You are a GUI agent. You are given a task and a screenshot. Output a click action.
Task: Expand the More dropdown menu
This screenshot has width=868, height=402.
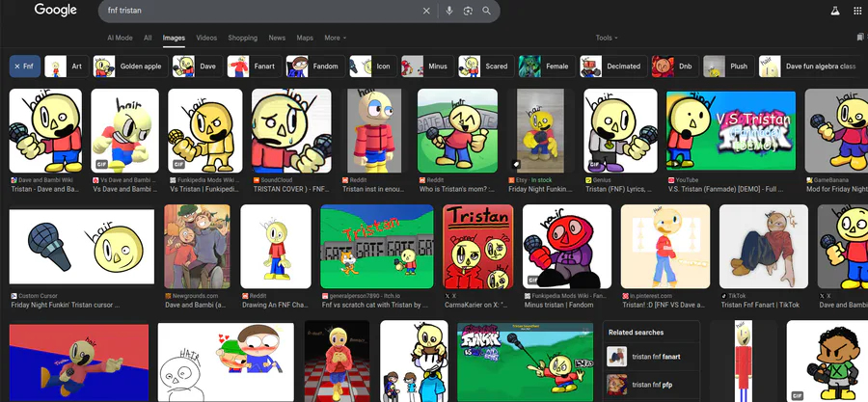point(335,39)
